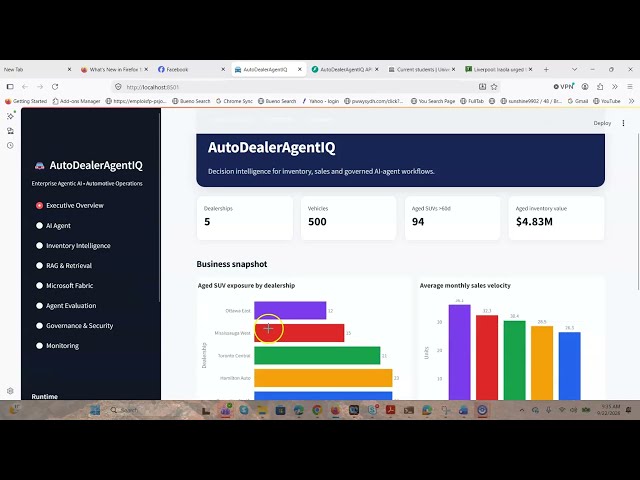Close the AutoDealerAgentIQ active tab

click(x=300, y=69)
